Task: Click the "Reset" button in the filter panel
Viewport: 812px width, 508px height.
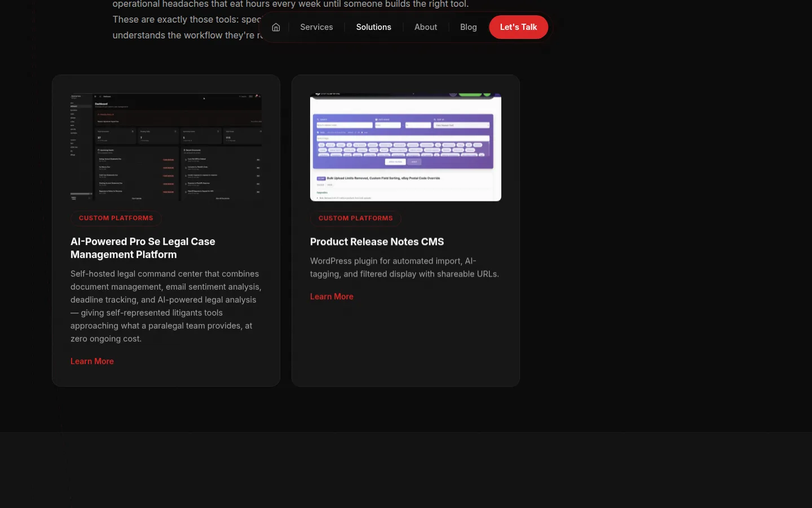Action: coord(414,162)
